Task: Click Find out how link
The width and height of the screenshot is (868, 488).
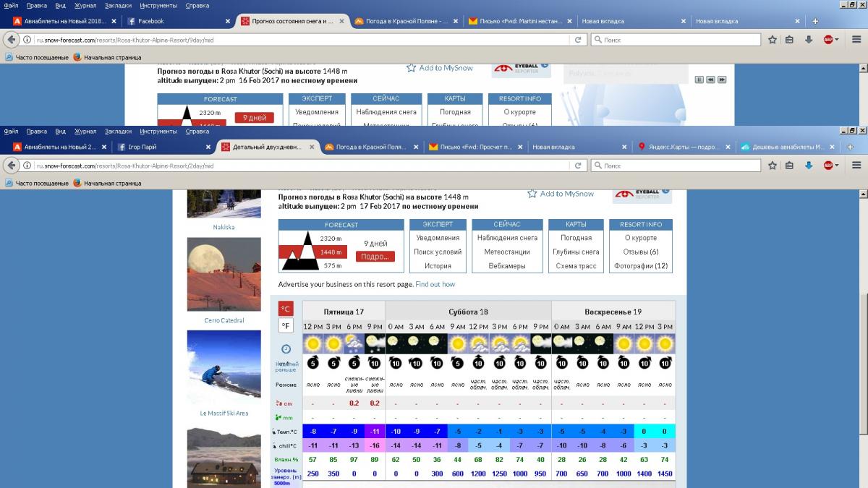Action: click(435, 285)
